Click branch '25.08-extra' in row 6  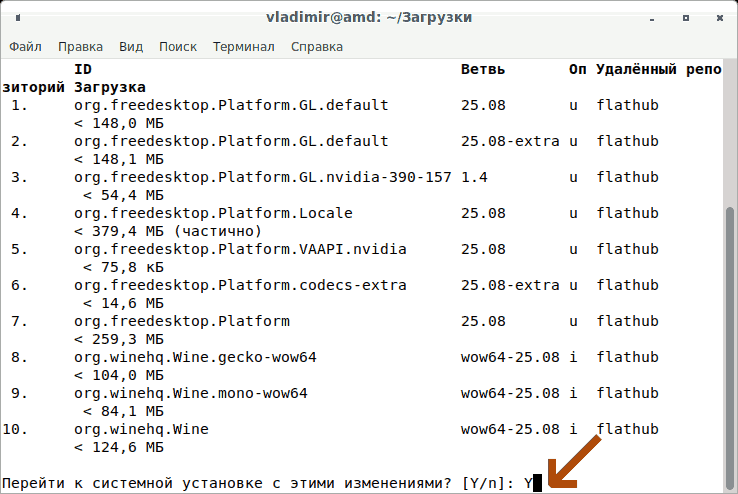click(x=510, y=286)
